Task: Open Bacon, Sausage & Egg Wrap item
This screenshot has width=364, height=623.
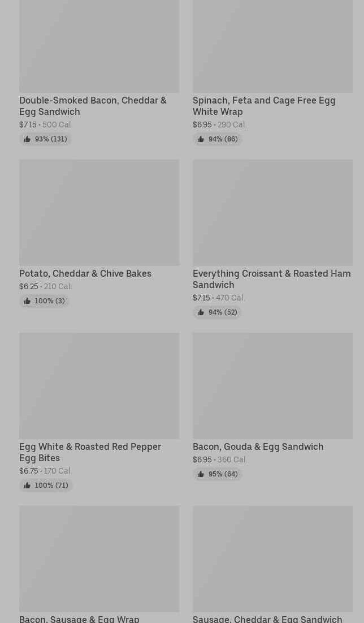Action: click(x=79, y=618)
